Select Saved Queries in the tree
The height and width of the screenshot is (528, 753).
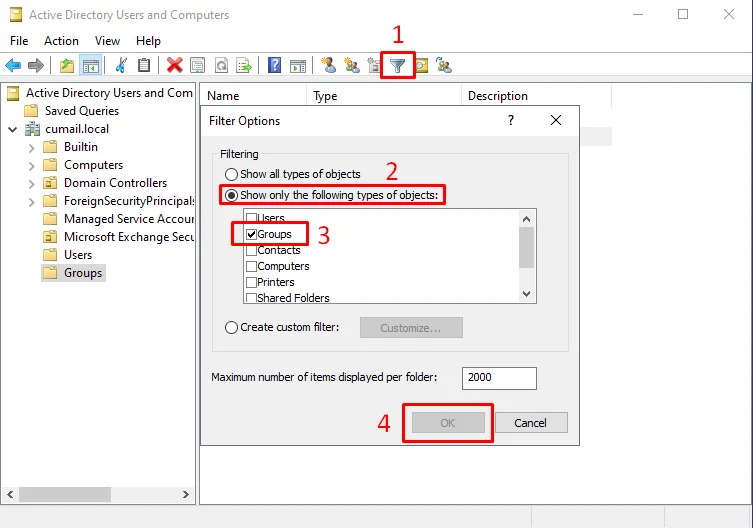[x=82, y=111]
